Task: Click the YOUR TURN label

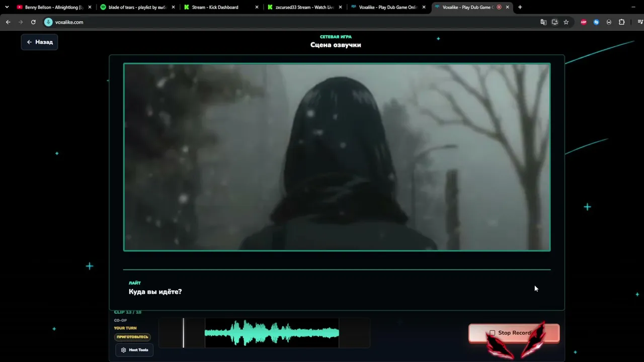Action: [x=125, y=328]
